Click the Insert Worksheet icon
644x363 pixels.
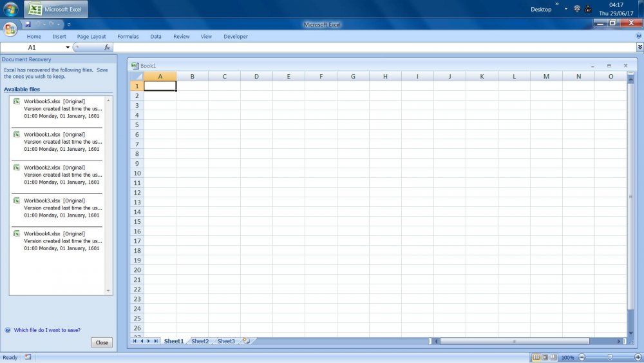[x=246, y=341]
